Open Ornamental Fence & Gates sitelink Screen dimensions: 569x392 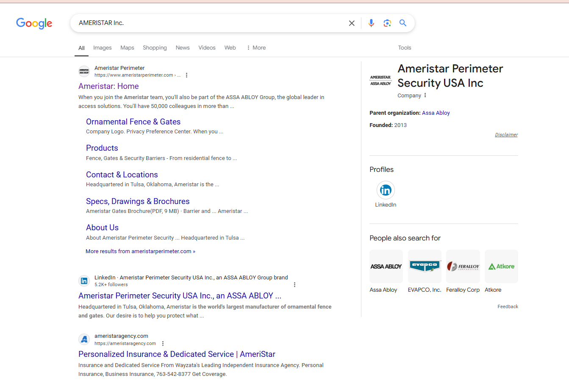click(133, 122)
